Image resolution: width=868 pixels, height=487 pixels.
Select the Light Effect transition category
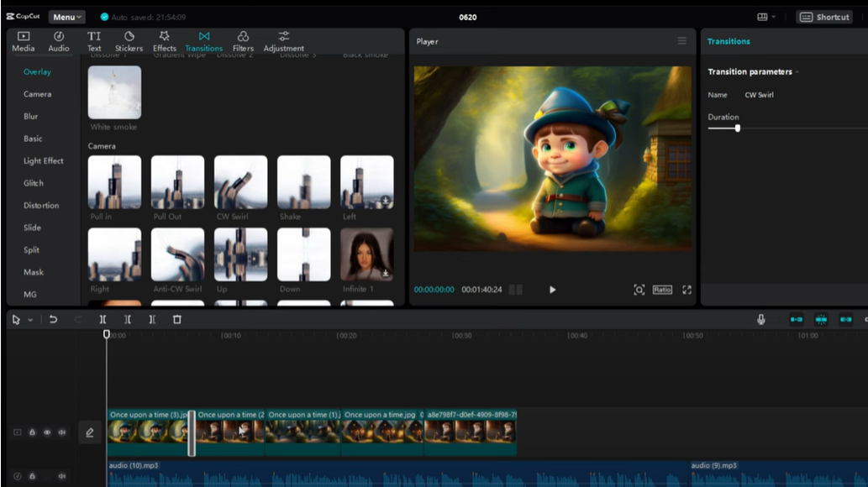[x=43, y=161]
